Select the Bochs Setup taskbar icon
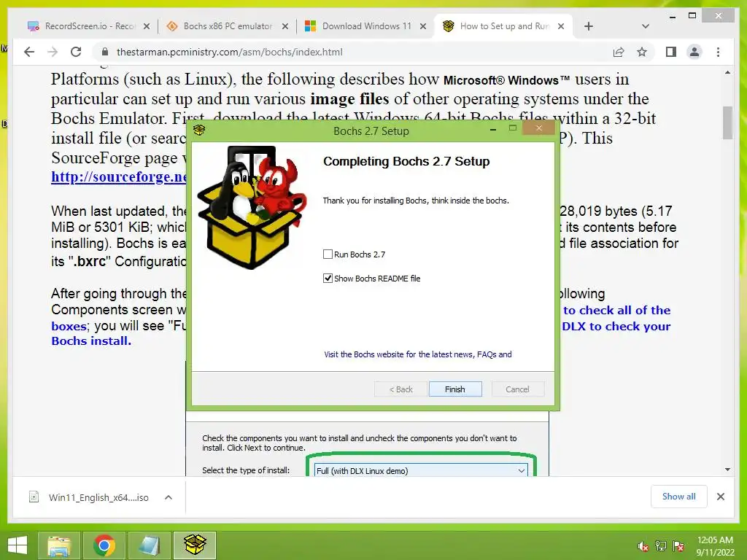This screenshot has height=560, width=747. point(195,545)
